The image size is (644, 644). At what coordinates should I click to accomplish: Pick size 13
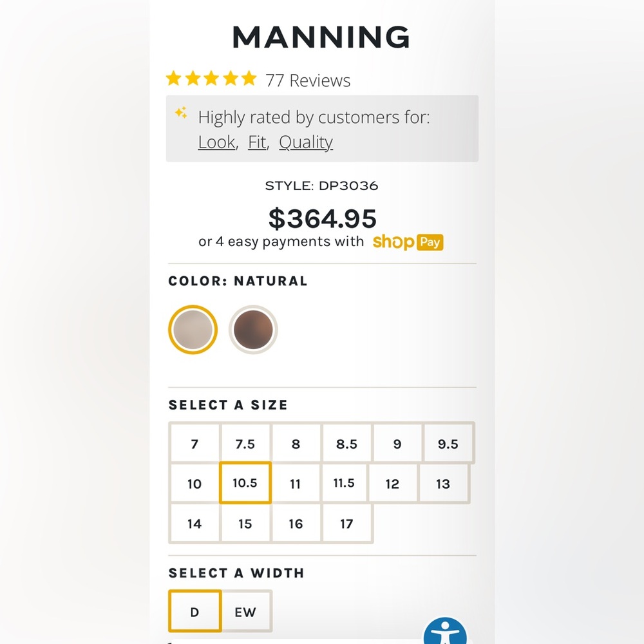coord(443,484)
